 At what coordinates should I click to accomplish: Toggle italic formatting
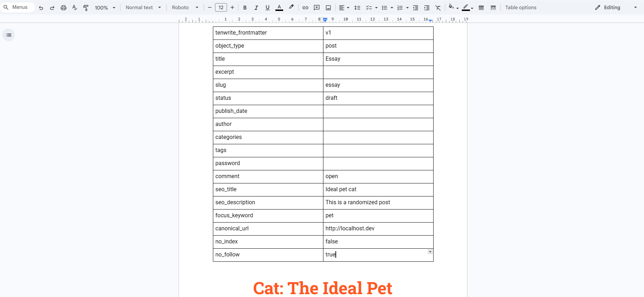coord(256,7)
